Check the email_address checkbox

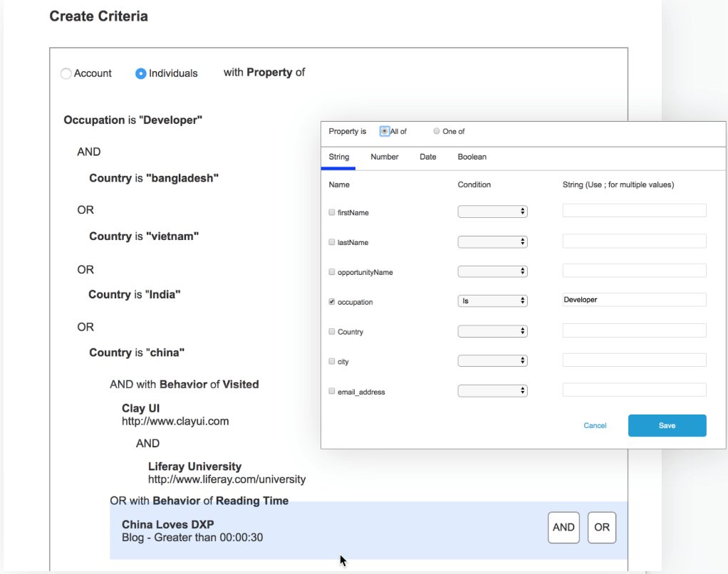pos(331,391)
